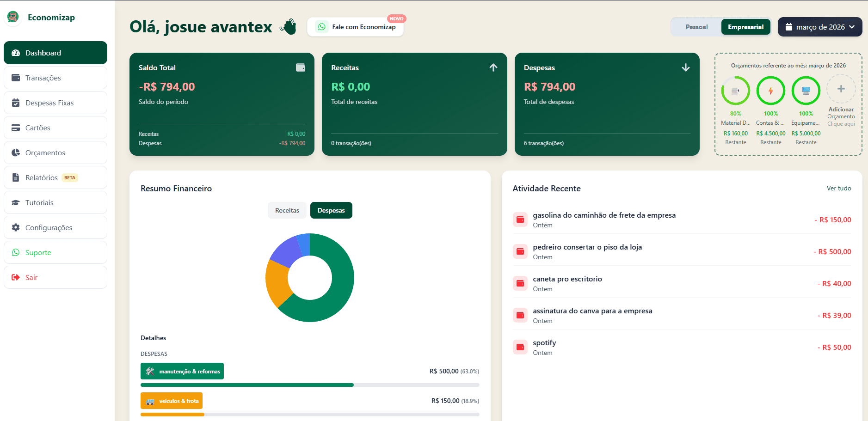Click the red icon beside pedreiro transaction
The image size is (868, 421).
coord(520,251)
